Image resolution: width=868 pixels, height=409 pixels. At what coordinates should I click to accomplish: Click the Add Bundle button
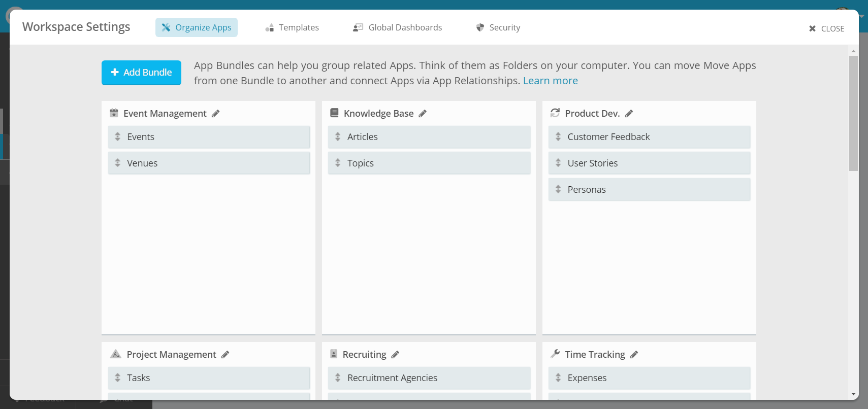coord(141,73)
